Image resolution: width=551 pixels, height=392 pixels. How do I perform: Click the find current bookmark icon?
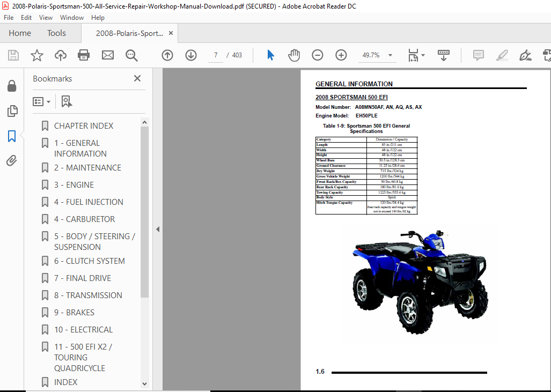click(x=67, y=101)
